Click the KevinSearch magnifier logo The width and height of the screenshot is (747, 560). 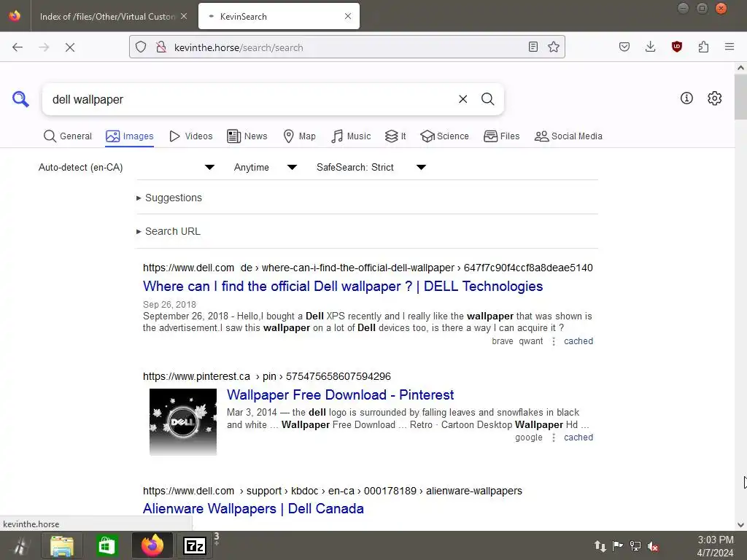click(20, 99)
